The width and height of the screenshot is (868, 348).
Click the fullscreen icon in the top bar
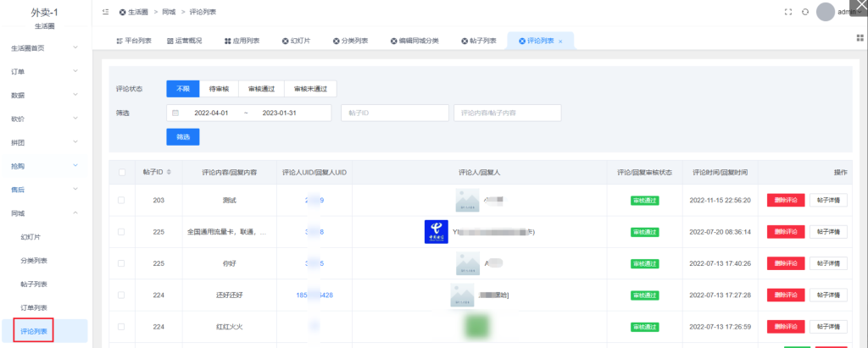tap(788, 12)
